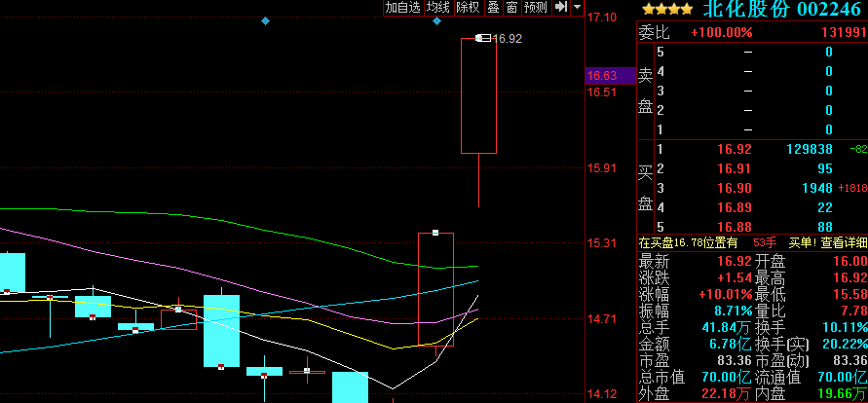
Task: Click the 查看详细 view details link
Action: (843, 242)
